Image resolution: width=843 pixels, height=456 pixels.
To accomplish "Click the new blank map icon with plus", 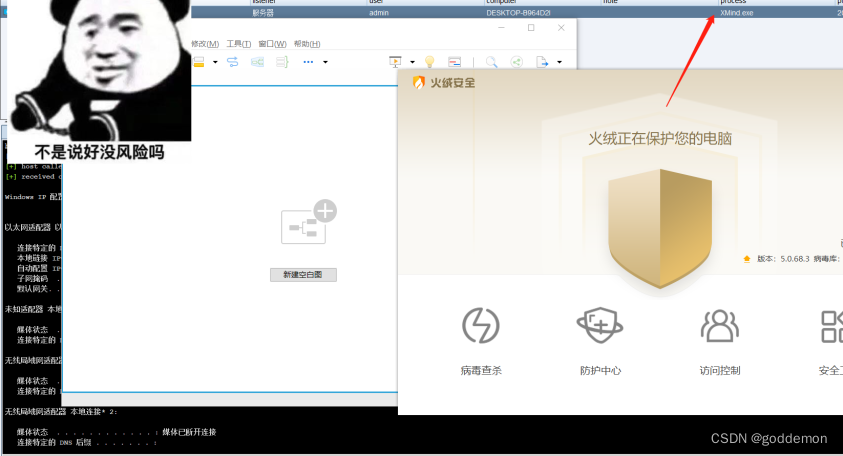I will [309, 222].
